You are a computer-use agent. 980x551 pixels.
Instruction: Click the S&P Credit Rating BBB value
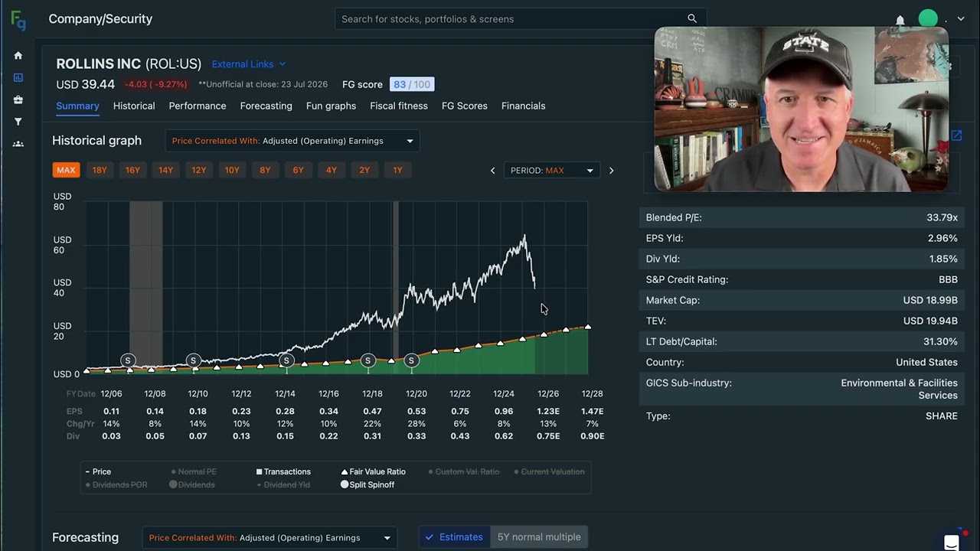pos(948,280)
